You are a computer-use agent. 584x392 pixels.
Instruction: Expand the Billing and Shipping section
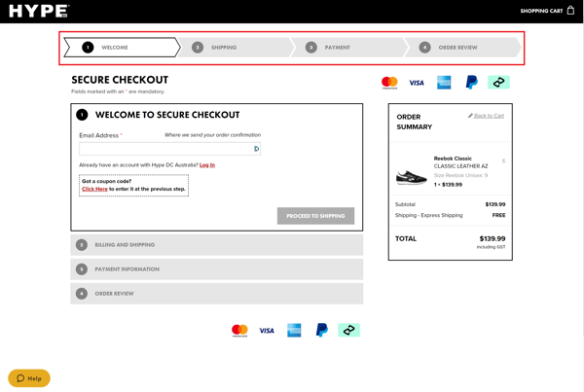tap(217, 245)
